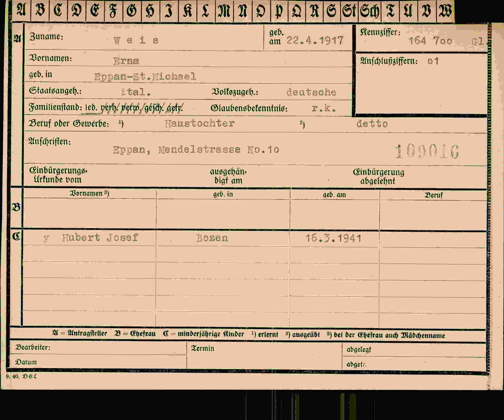Click the print code '9. 40. DGL'
Viewport: 504px width, 420px height.
coord(22,376)
